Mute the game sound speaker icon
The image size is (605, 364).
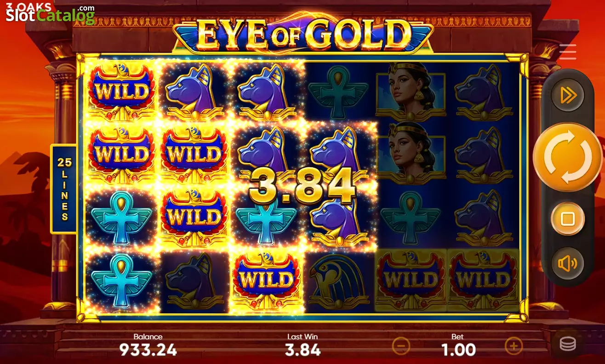[567, 264]
